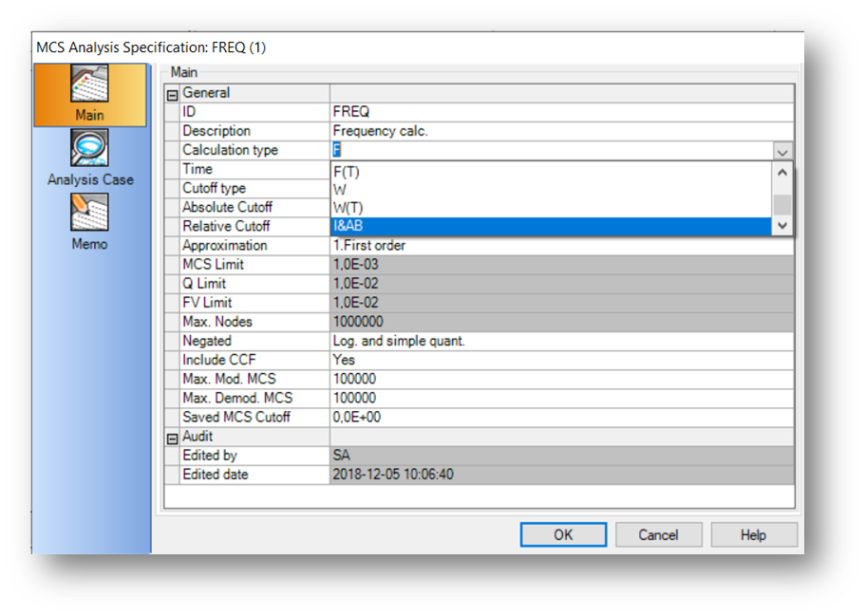This screenshot has height=616, width=866.
Task: Click the Approximation value First order
Action: pyautogui.click(x=560, y=246)
